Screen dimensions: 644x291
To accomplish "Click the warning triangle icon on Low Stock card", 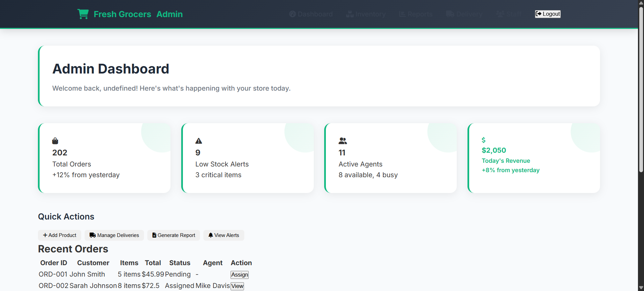I will [x=199, y=141].
